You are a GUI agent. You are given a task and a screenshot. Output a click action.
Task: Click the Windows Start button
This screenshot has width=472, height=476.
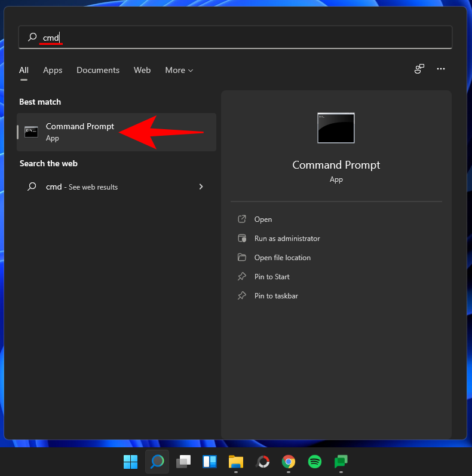[130, 462]
